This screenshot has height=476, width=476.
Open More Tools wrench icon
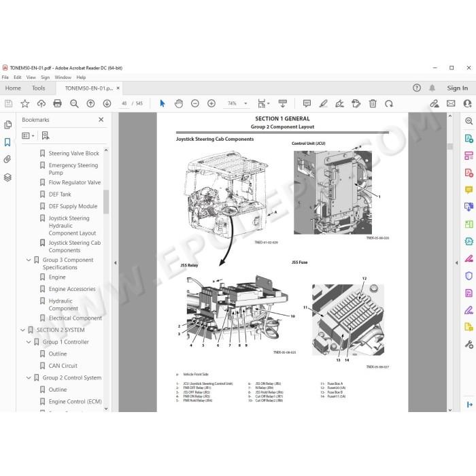pos(469,345)
